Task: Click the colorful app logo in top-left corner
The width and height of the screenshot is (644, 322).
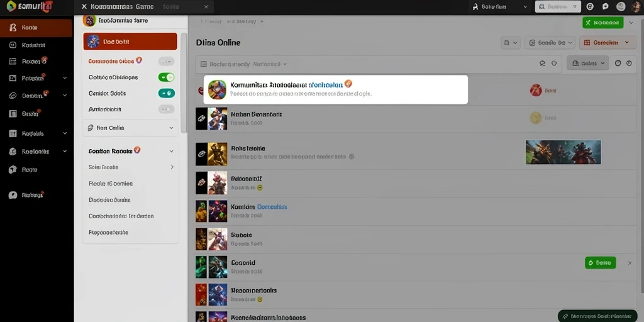Action: click(x=11, y=6)
